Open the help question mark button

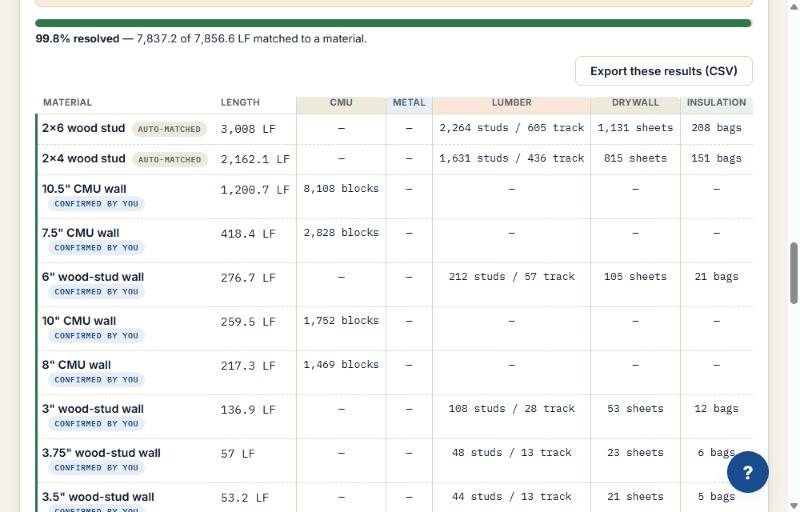[x=747, y=472]
